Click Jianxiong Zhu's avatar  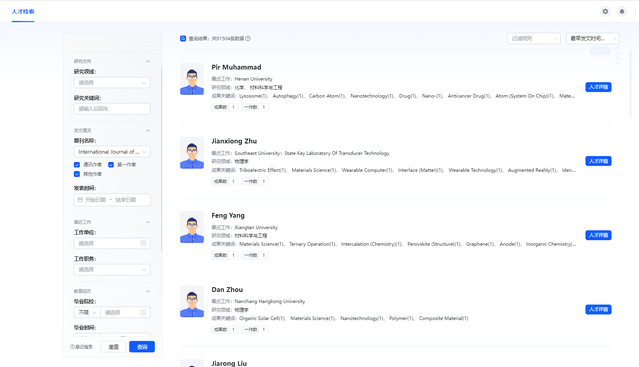(x=192, y=153)
